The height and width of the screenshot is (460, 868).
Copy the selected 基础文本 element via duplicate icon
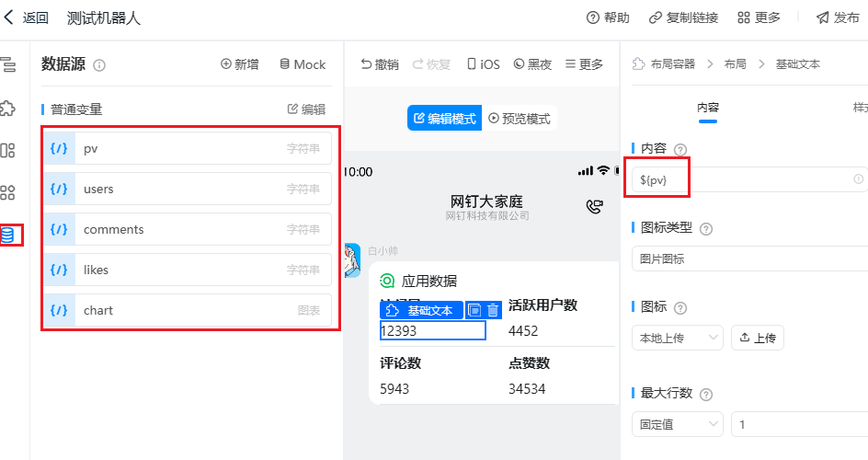click(474, 311)
